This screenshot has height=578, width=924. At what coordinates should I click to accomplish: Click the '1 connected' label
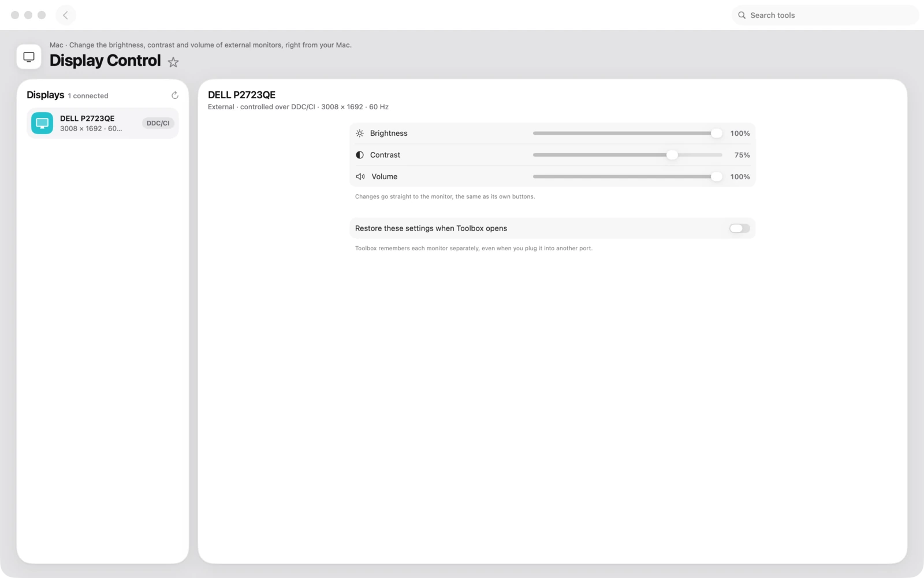(x=88, y=96)
